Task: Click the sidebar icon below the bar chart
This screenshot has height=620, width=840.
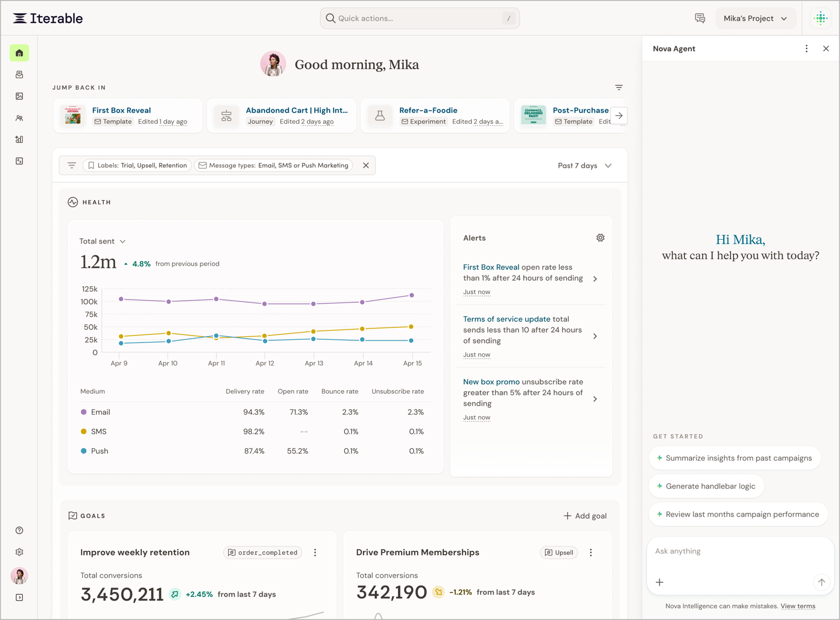Action: tap(19, 161)
